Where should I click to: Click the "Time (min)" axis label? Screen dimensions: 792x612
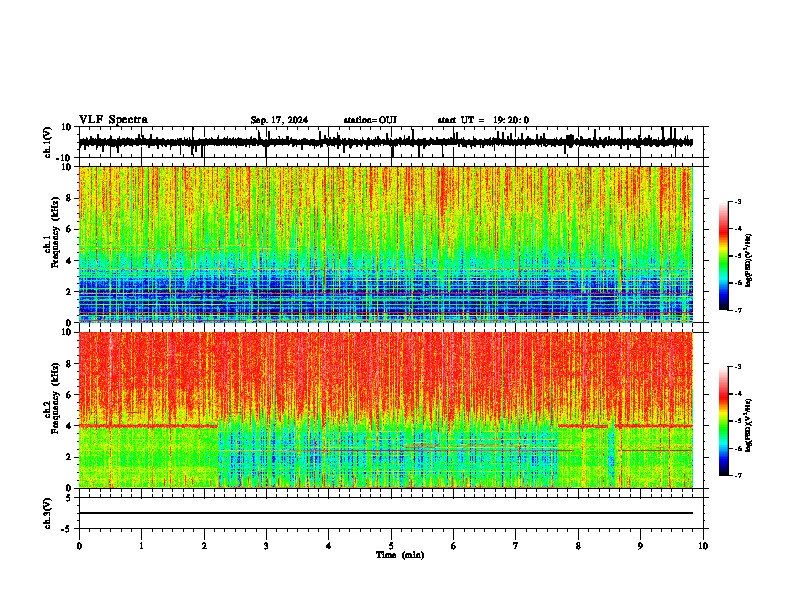pyautogui.click(x=400, y=555)
